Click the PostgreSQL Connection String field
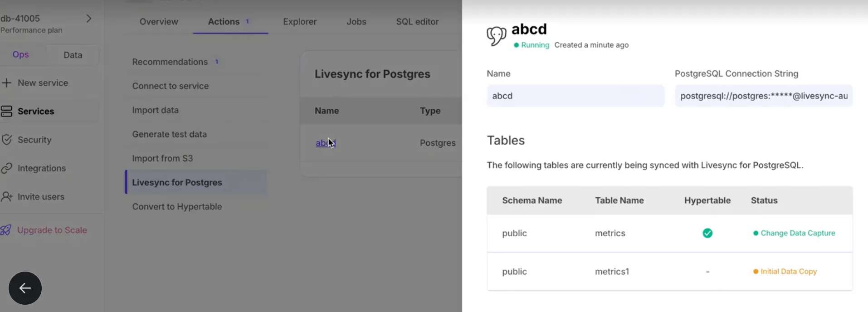868x312 pixels. pyautogui.click(x=764, y=96)
